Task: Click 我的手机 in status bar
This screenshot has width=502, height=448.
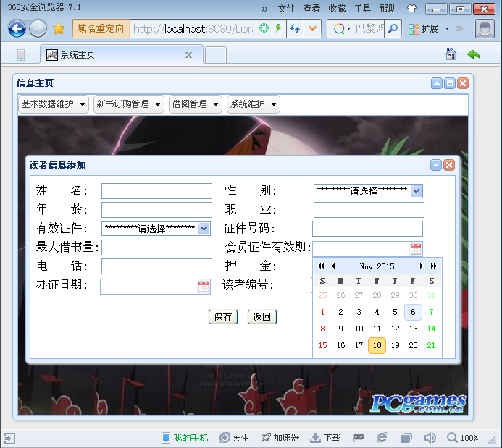Action: pyautogui.click(x=185, y=438)
